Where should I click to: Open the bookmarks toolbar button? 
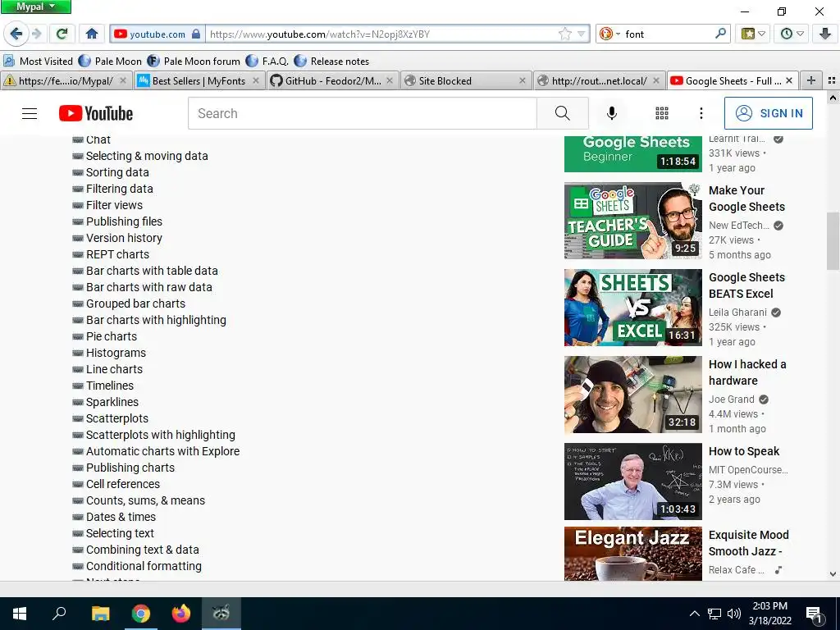[x=753, y=34]
